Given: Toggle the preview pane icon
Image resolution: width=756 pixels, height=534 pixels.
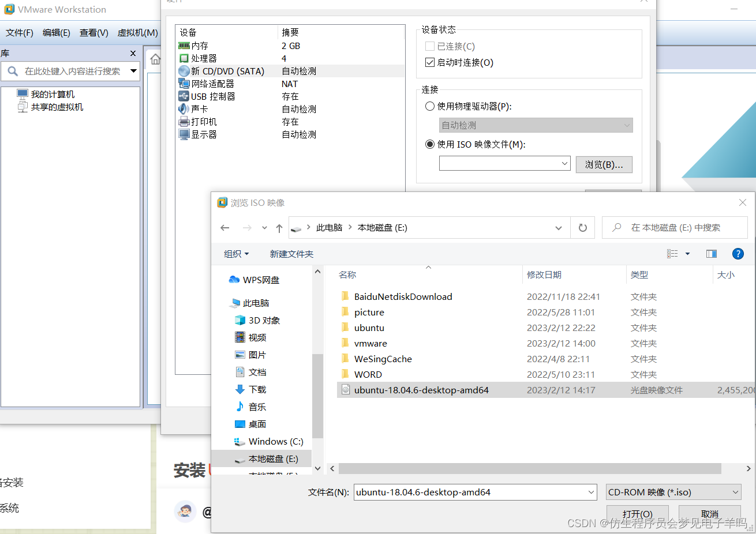Looking at the screenshot, I should (x=712, y=254).
